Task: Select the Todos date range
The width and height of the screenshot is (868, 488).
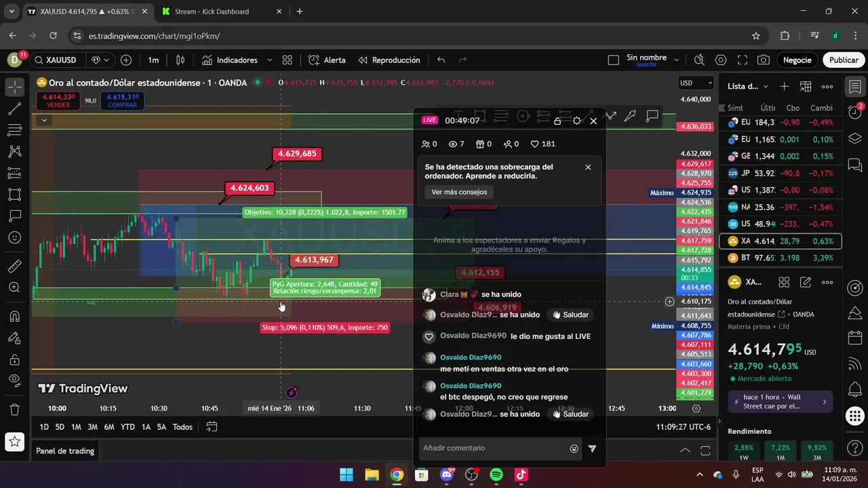Action: pyautogui.click(x=182, y=427)
